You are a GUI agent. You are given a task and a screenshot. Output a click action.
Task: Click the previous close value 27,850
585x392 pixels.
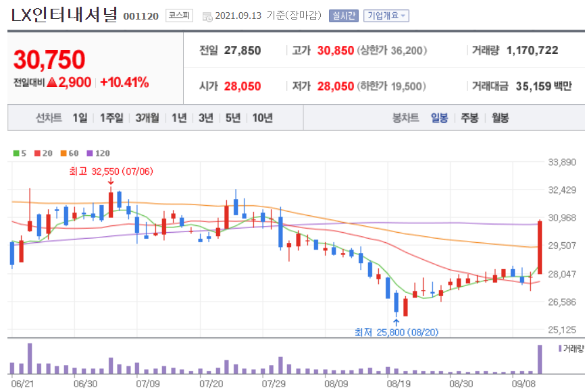243,51
